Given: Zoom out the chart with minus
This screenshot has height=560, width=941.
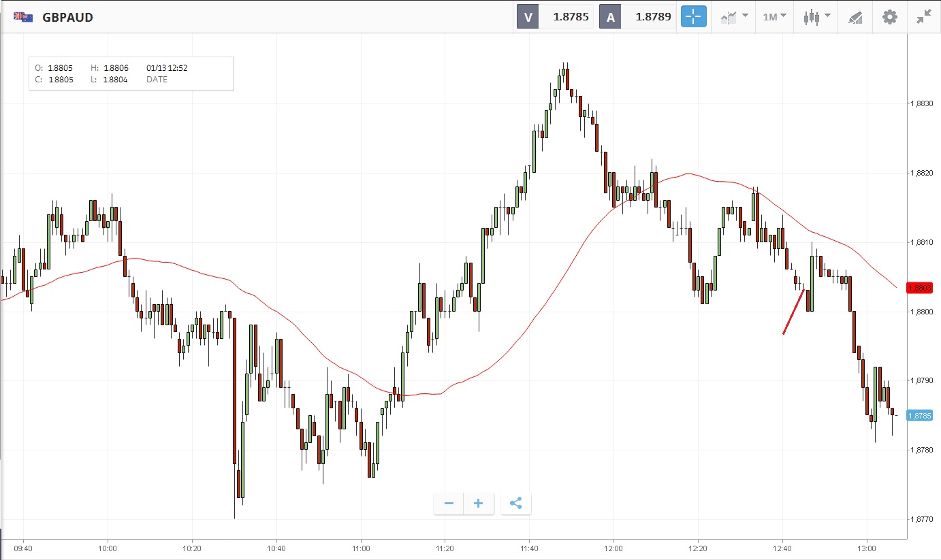Looking at the screenshot, I should pyautogui.click(x=449, y=504).
